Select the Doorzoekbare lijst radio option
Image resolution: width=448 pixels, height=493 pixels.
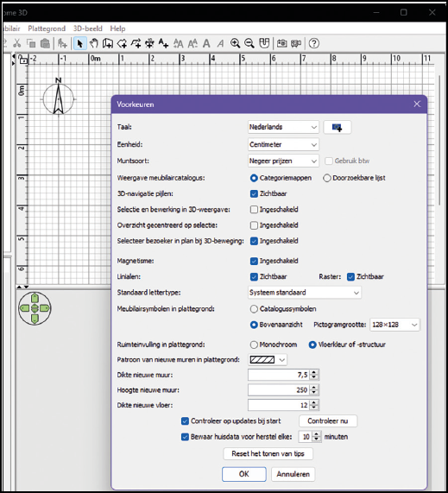327,178
